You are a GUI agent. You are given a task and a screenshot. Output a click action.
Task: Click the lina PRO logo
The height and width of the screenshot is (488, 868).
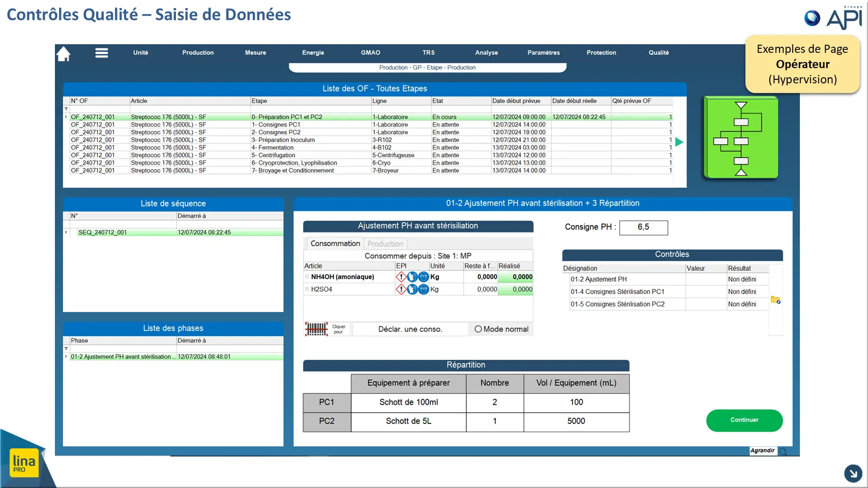pos(24,463)
